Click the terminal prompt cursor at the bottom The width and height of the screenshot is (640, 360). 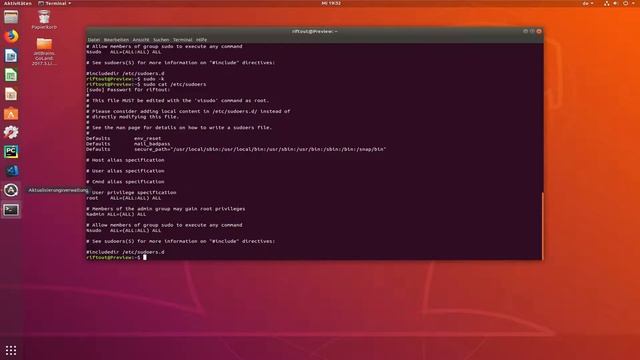145,258
